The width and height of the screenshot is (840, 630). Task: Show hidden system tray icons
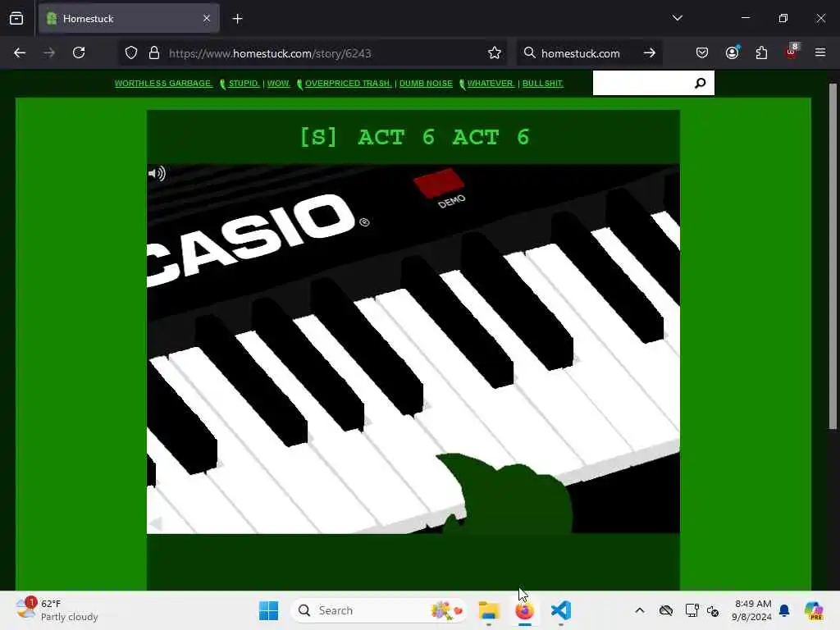tap(640, 610)
